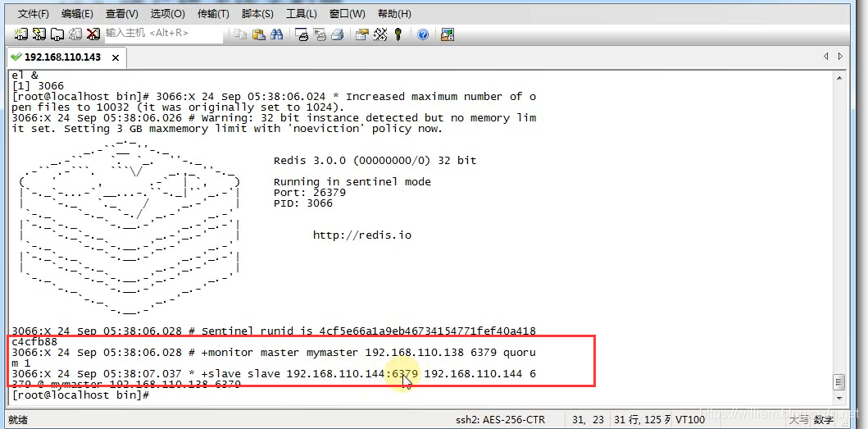The image size is (868, 429).
Task: Click the green connected checkmark on tab
Action: [16, 57]
